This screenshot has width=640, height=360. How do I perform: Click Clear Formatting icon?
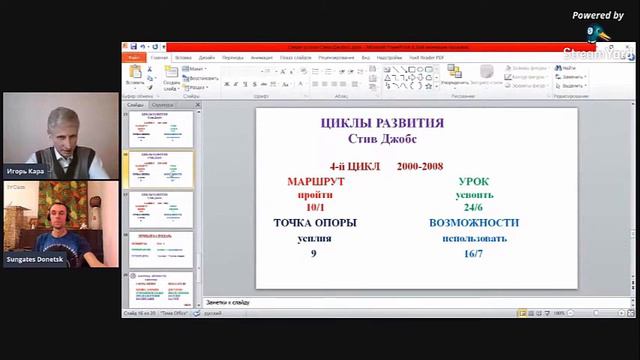point(303,71)
